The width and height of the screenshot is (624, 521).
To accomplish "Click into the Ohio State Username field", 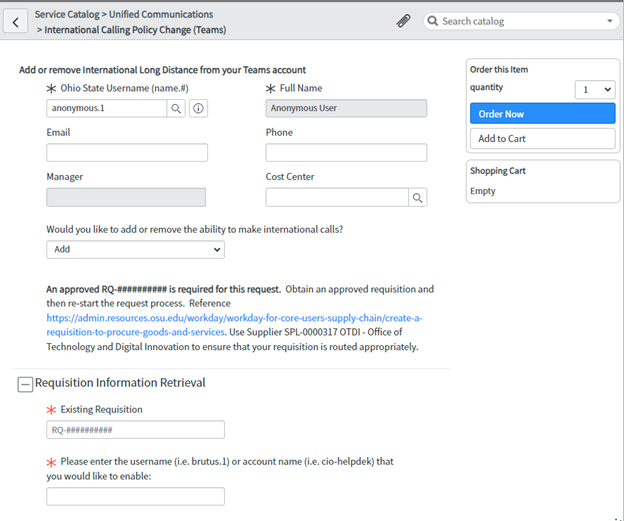I will [106, 108].
